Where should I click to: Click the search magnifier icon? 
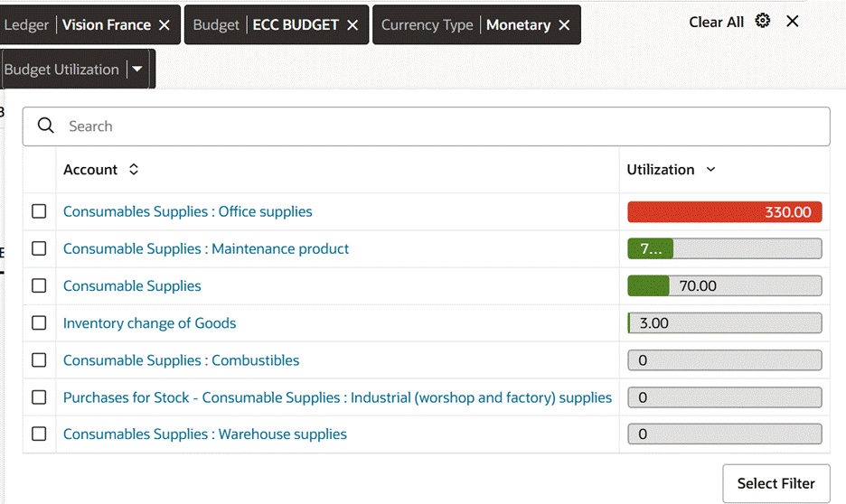click(x=46, y=126)
